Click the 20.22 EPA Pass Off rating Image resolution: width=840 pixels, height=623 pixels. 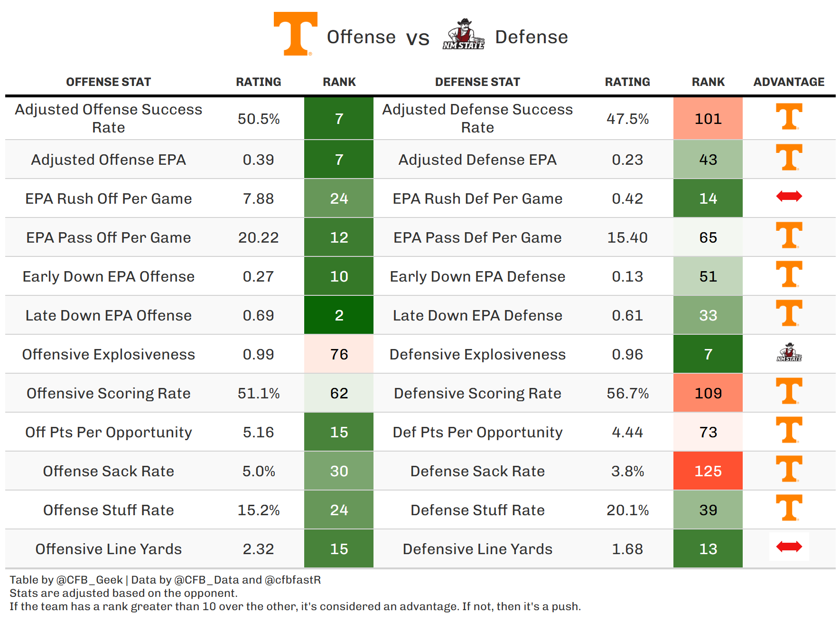tap(258, 237)
